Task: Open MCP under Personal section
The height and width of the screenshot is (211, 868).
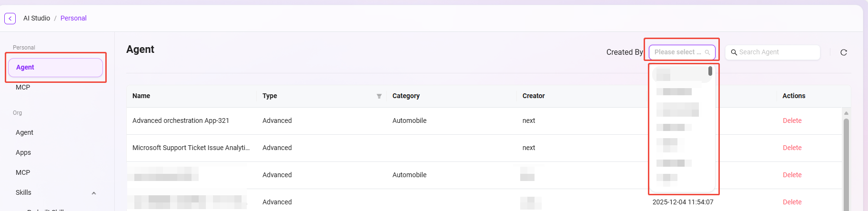Action: (23, 87)
